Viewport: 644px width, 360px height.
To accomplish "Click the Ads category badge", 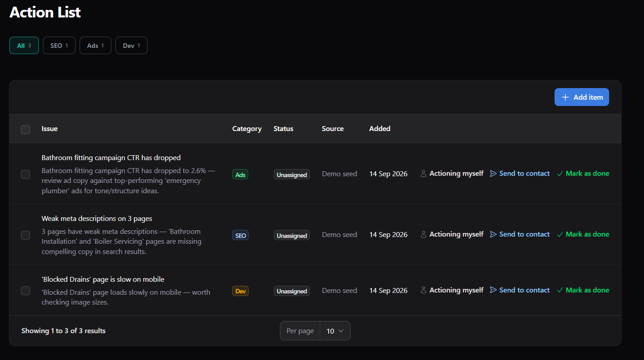I will (x=240, y=174).
